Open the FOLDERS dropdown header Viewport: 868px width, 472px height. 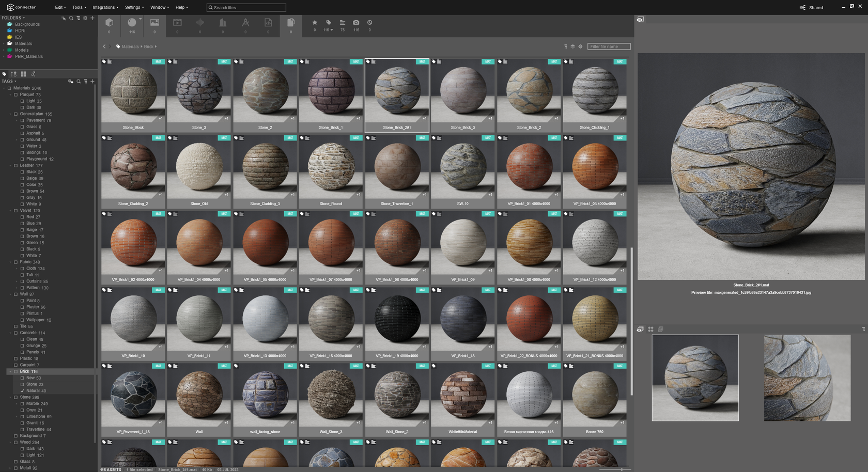[x=13, y=18]
